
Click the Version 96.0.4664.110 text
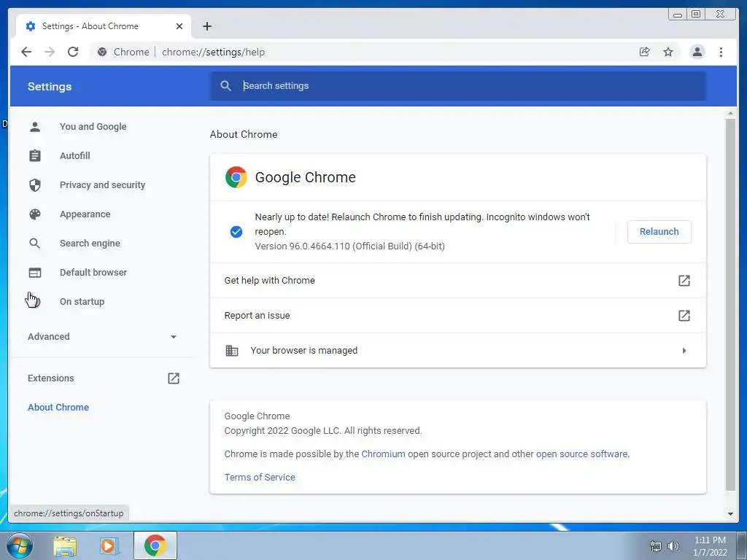point(349,246)
